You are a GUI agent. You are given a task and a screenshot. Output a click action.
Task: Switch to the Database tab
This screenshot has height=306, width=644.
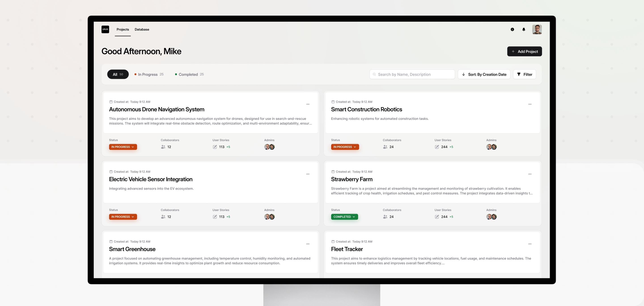(142, 29)
